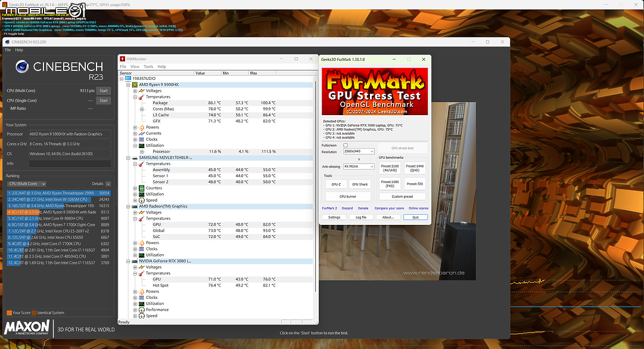The width and height of the screenshot is (644, 349).
Task: Collapse the AMD Radeon(TM) Graphics node
Action: click(128, 206)
